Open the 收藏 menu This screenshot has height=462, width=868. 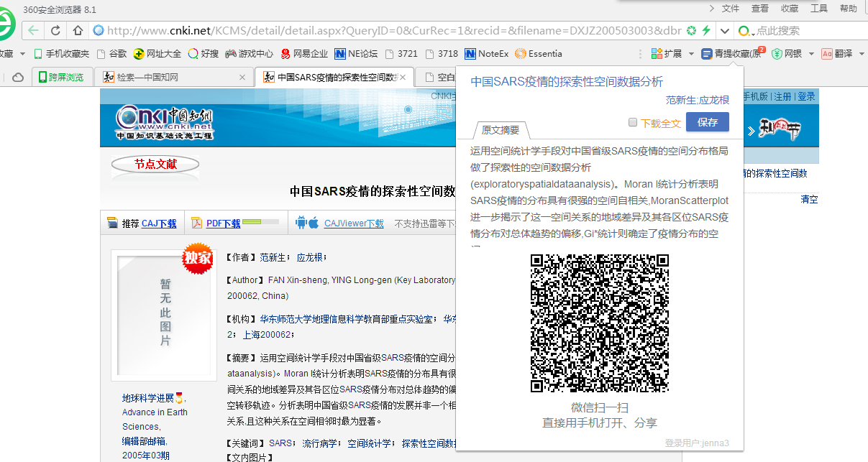(x=790, y=9)
